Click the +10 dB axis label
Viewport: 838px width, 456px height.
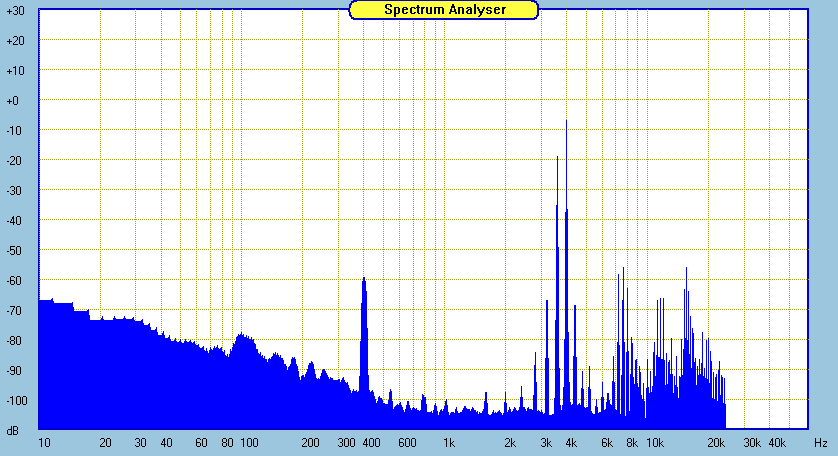[15, 71]
